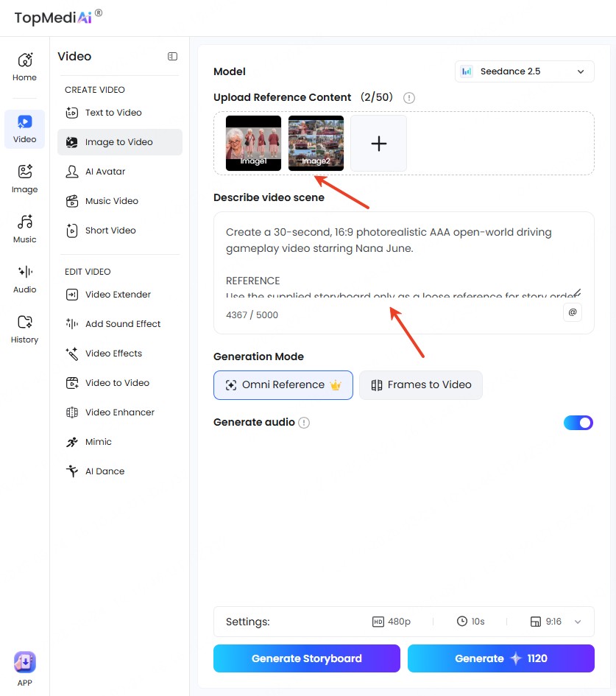
Task: Select the Video section icon
Action: coord(24,129)
